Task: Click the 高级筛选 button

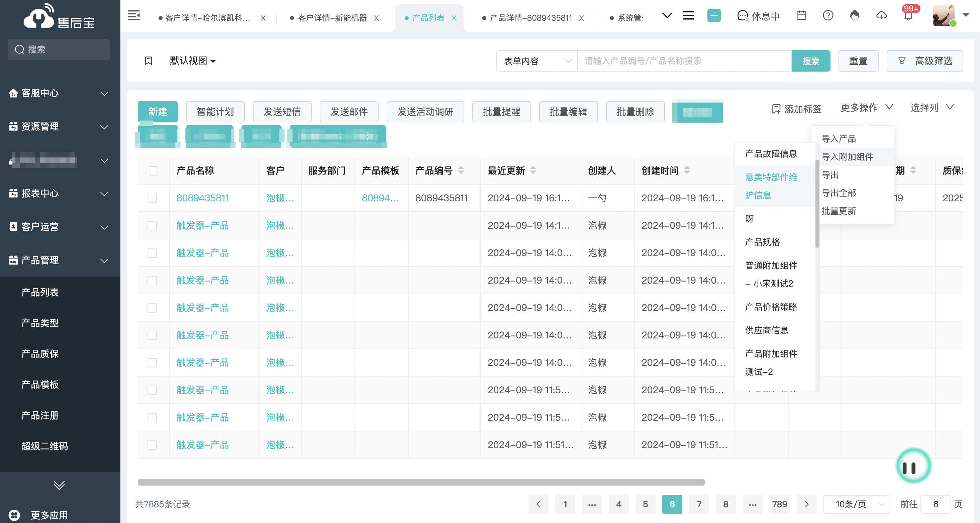Action: [x=924, y=61]
